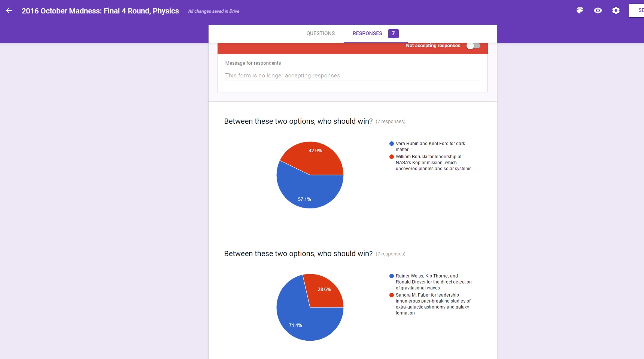This screenshot has width=644, height=359.
Task: Open form settings via the gear icon
Action: pos(616,10)
